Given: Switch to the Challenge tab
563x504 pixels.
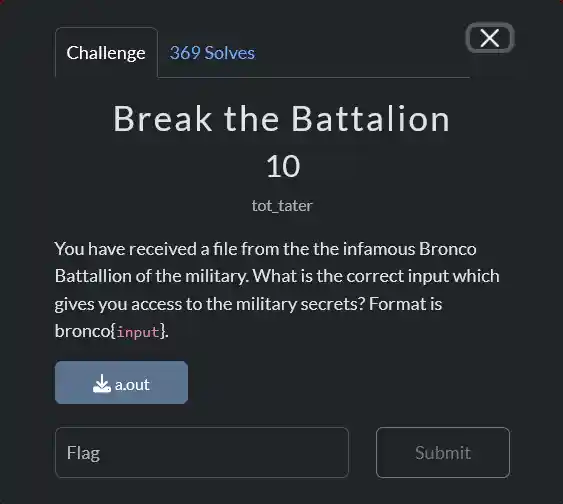Looking at the screenshot, I should [106, 53].
